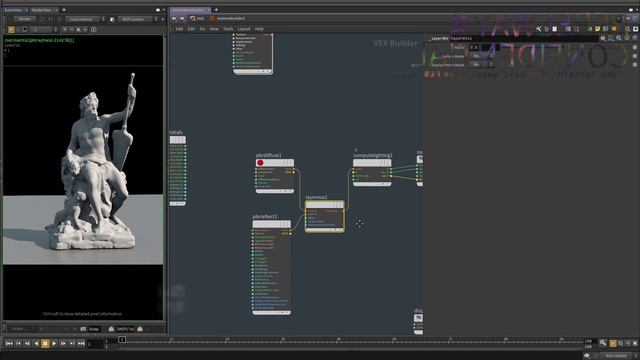Click the materialbuilder1 path segment
Viewport: 640px width, 360px height.
coord(228,18)
